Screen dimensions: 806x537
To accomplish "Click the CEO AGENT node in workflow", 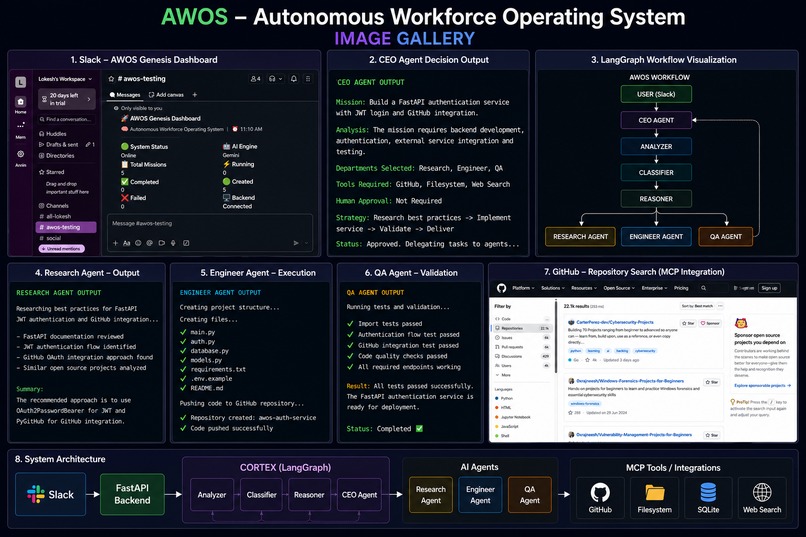I will click(656, 120).
